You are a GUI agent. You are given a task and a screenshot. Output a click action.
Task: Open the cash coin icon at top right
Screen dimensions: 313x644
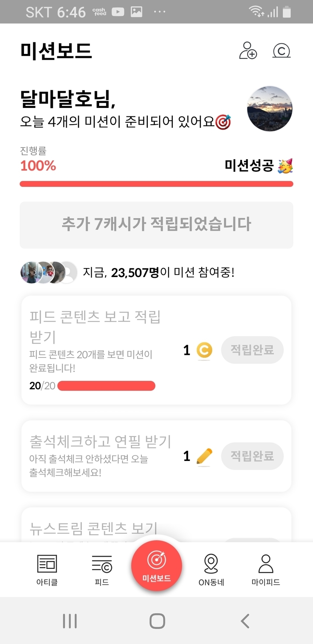(281, 51)
